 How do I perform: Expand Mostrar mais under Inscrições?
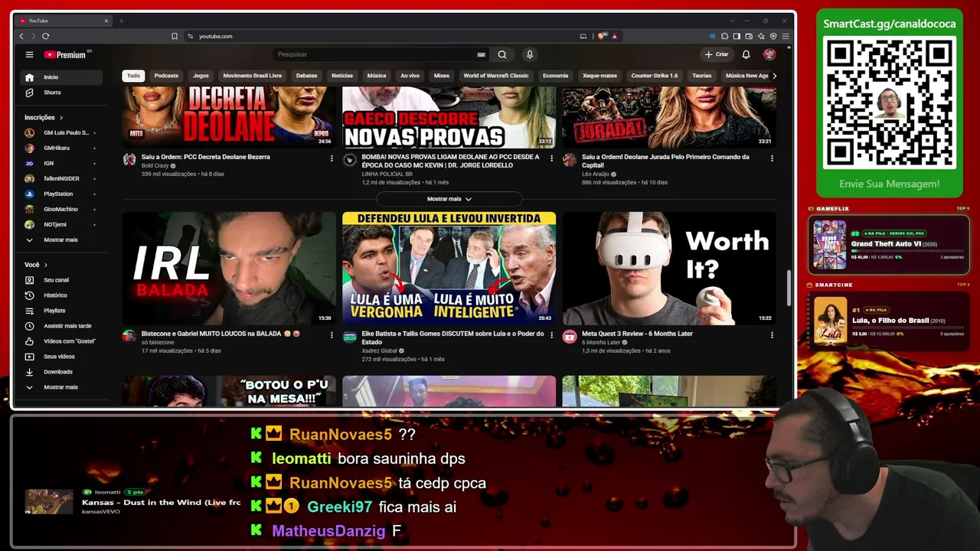61,240
